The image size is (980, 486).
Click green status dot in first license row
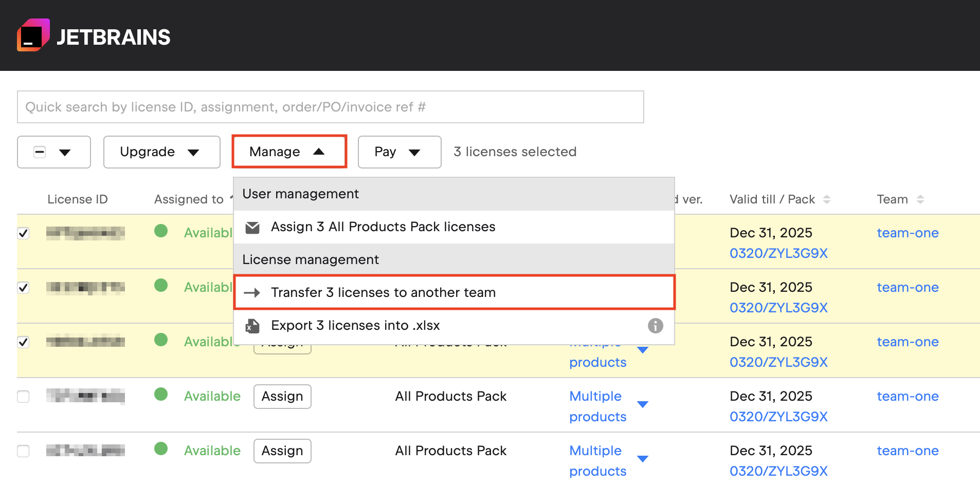tap(161, 231)
